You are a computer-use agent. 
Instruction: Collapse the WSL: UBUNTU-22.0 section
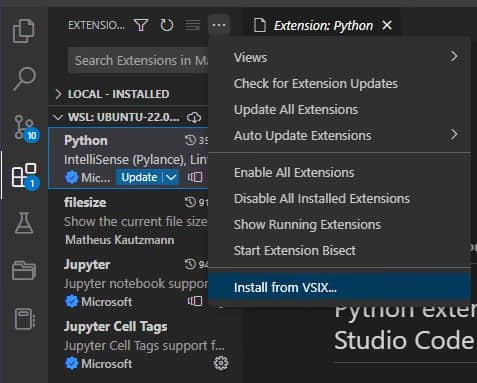pyautogui.click(x=128, y=117)
